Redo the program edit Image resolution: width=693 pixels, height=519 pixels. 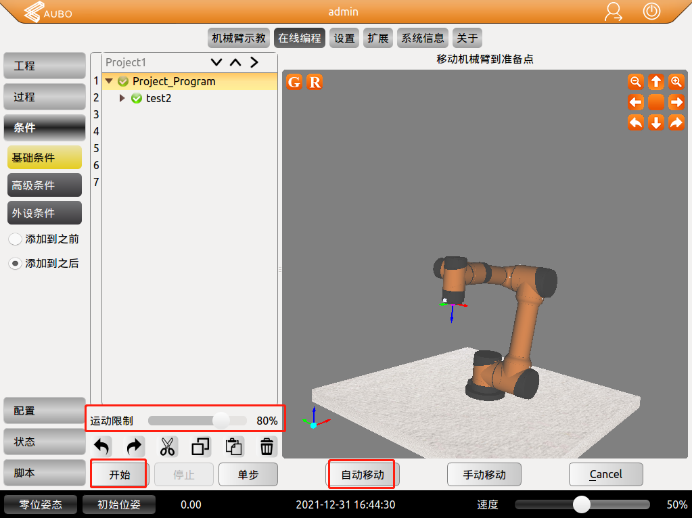[134, 446]
